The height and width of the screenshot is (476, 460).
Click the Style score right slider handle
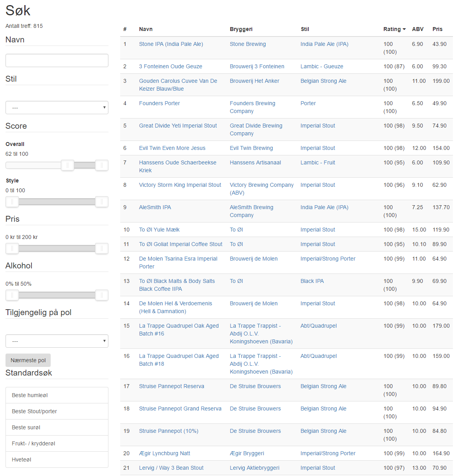pos(102,202)
